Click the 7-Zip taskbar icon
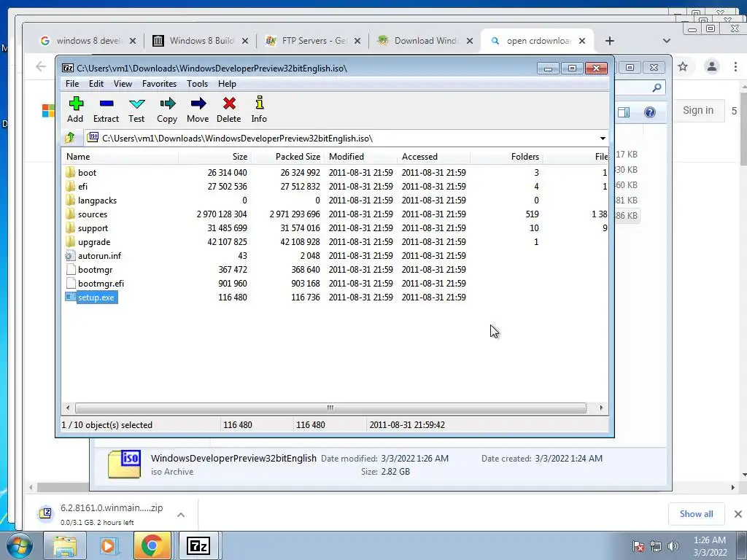 click(198, 546)
